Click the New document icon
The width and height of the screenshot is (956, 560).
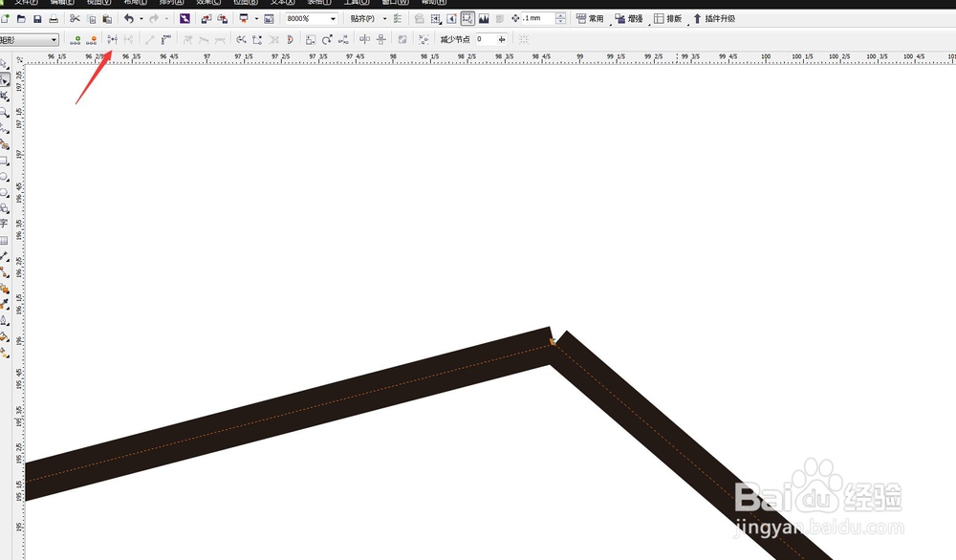coord(6,19)
